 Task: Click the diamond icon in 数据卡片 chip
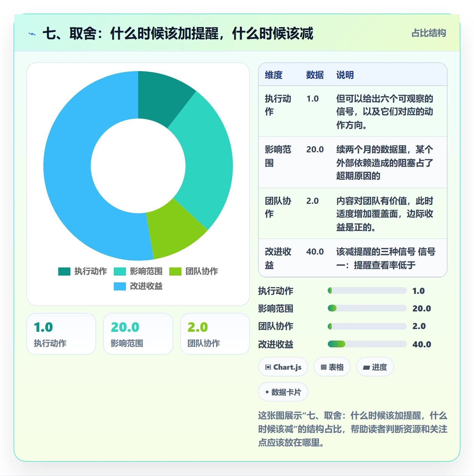pyautogui.click(x=267, y=392)
